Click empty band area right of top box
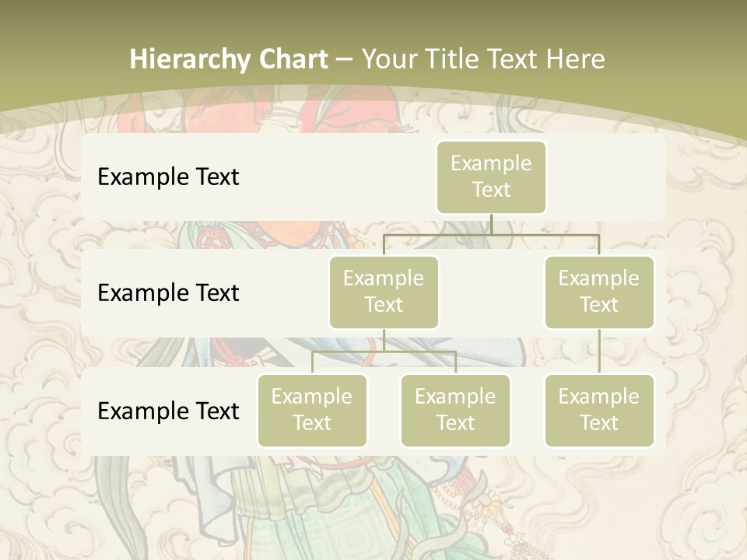The image size is (747, 560). point(607,177)
